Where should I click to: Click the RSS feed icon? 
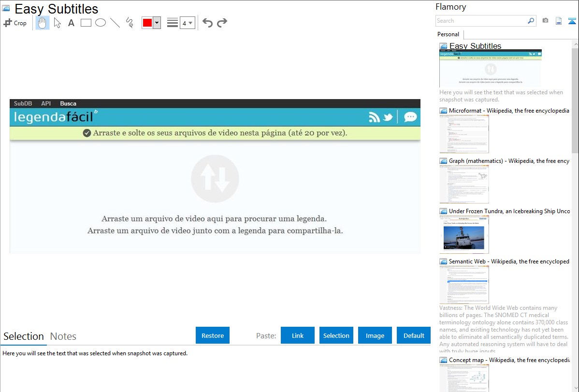374,117
